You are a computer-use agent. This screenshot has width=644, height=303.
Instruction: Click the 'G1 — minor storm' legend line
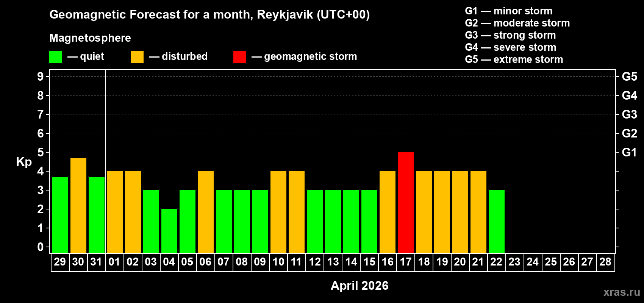click(509, 11)
